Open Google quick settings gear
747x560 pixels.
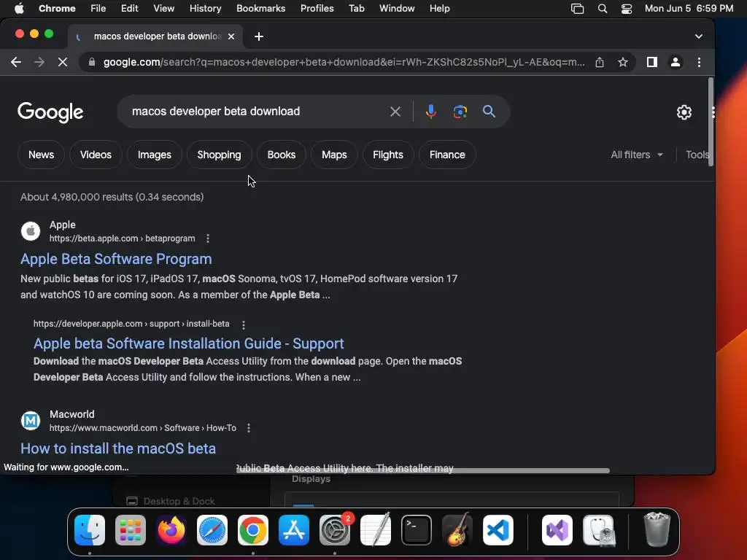684,112
